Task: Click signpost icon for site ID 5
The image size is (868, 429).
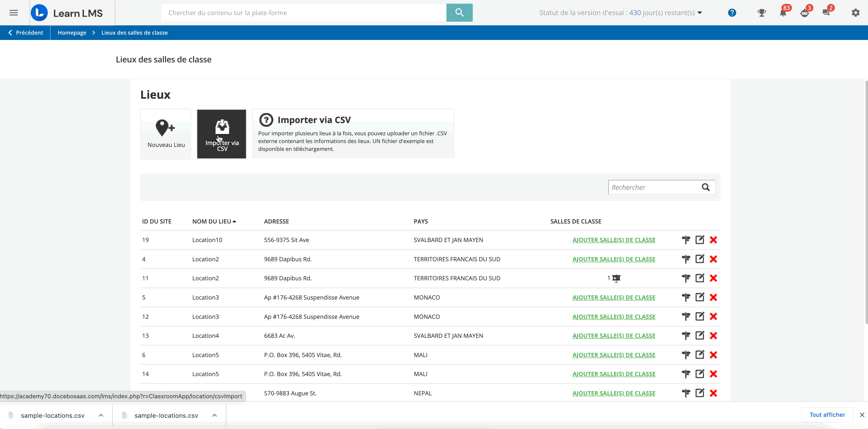Action: [x=686, y=297]
